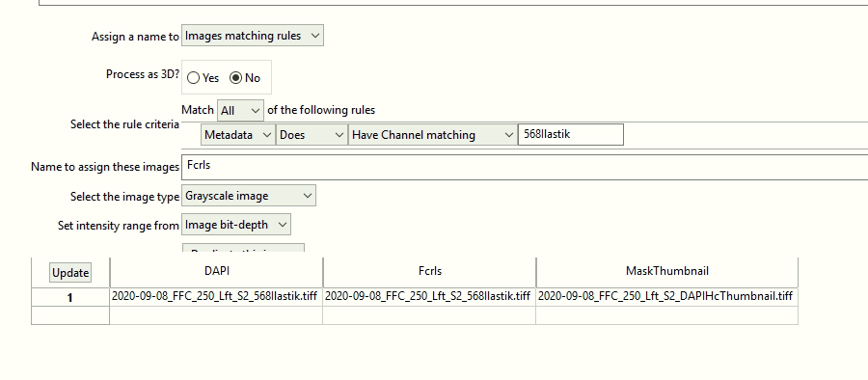Select the DAPI cell with 568Ilastik.tiff file

point(216,297)
